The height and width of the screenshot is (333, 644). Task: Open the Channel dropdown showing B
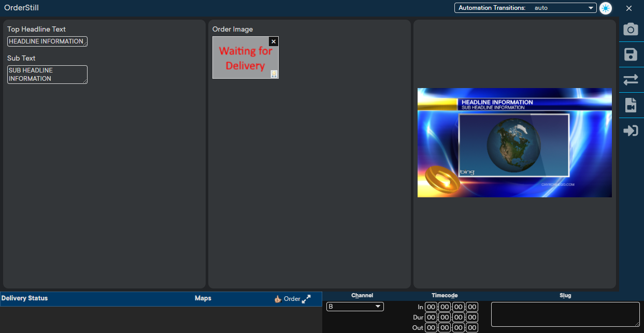coord(355,307)
